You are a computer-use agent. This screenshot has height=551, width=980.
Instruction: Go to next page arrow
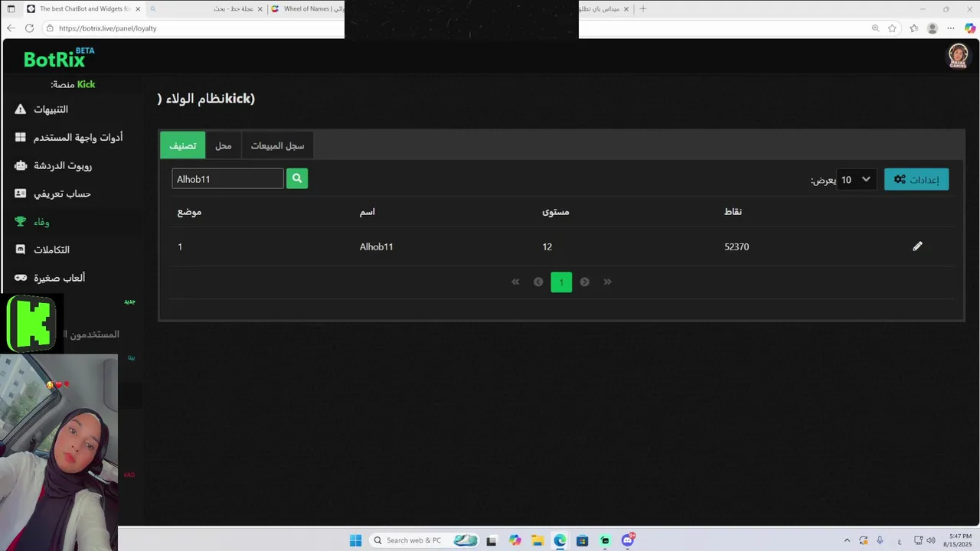tap(584, 282)
